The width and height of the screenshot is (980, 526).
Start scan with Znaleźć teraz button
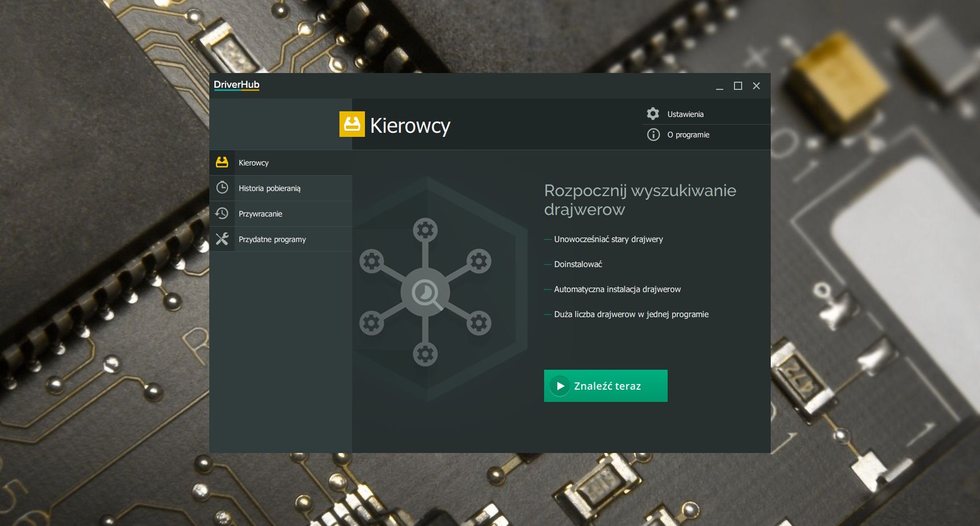pyautogui.click(x=606, y=386)
